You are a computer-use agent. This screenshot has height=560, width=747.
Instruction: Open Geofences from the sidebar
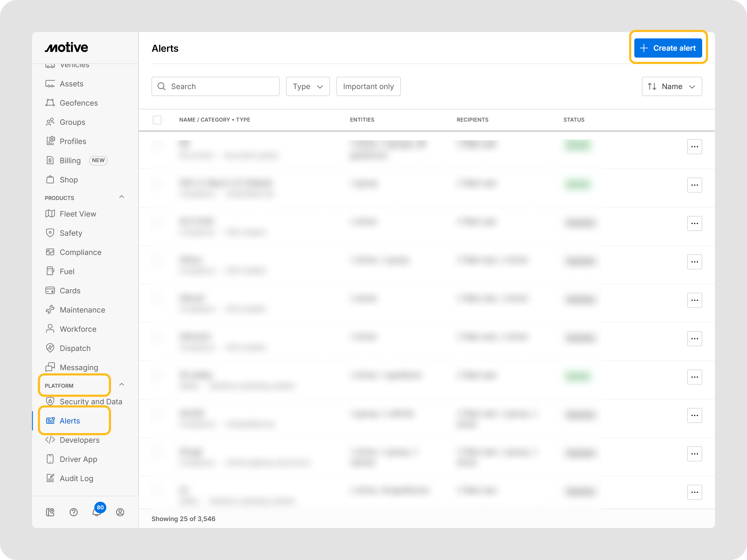[x=78, y=103]
